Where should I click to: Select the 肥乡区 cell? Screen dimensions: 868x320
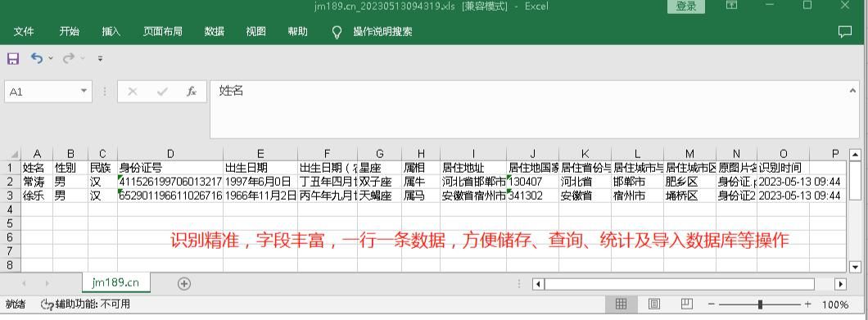tap(689, 181)
